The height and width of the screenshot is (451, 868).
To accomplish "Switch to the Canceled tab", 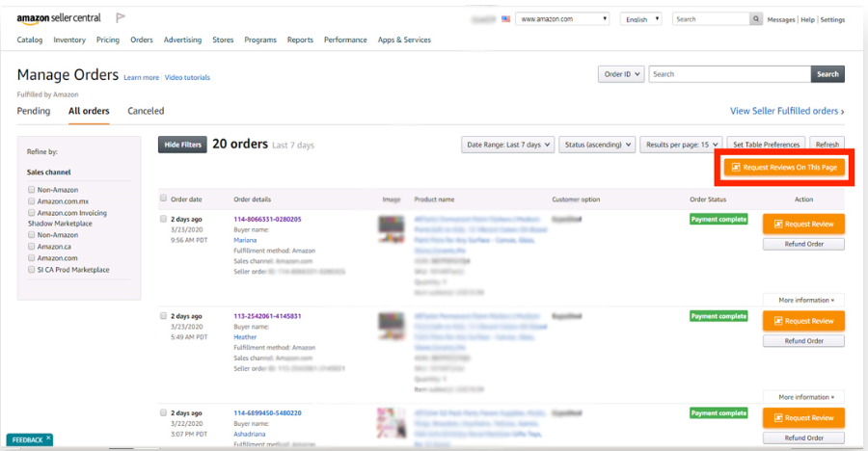I will (x=146, y=111).
